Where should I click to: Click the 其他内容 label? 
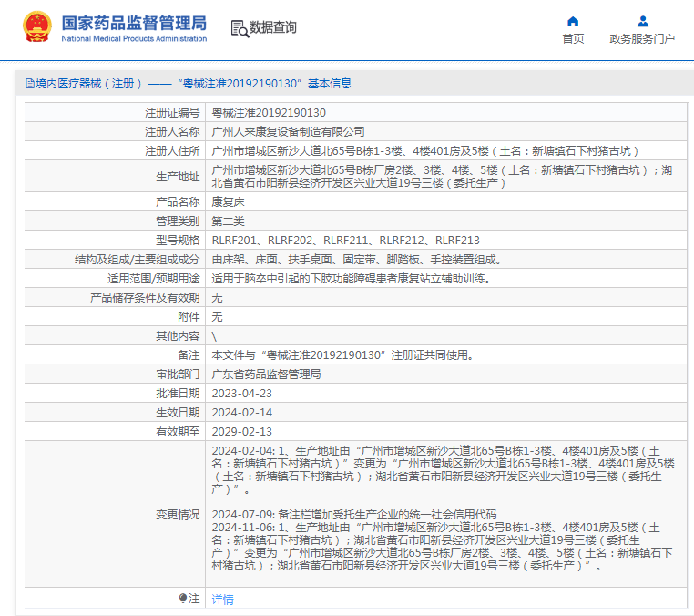tap(178, 336)
